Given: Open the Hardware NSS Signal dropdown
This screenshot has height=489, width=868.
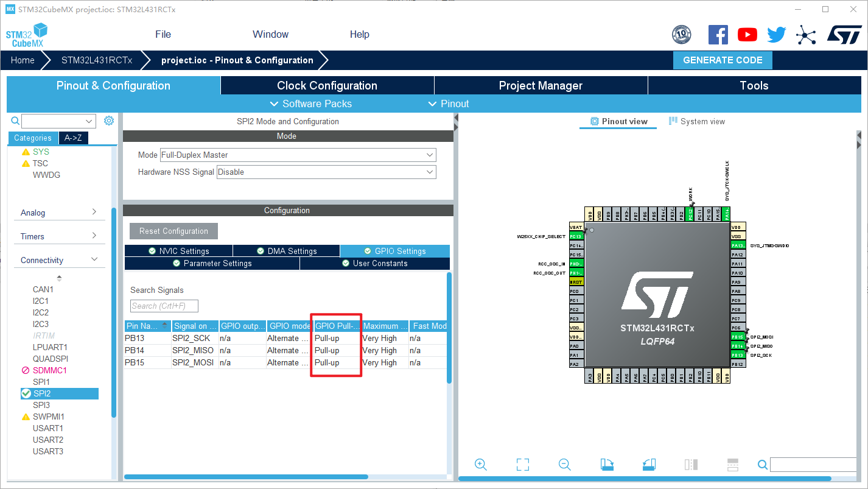Looking at the screenshot, I should [x=326, y=172].
